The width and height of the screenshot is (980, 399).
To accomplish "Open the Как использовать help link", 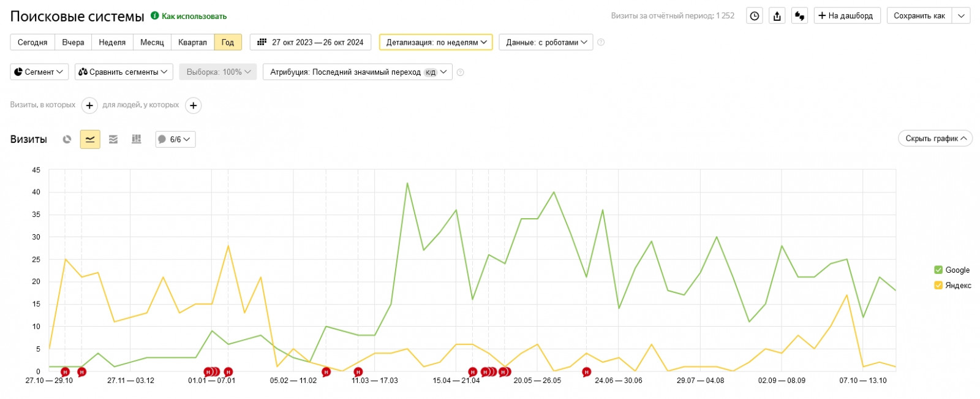I will [x=194, y=17].
